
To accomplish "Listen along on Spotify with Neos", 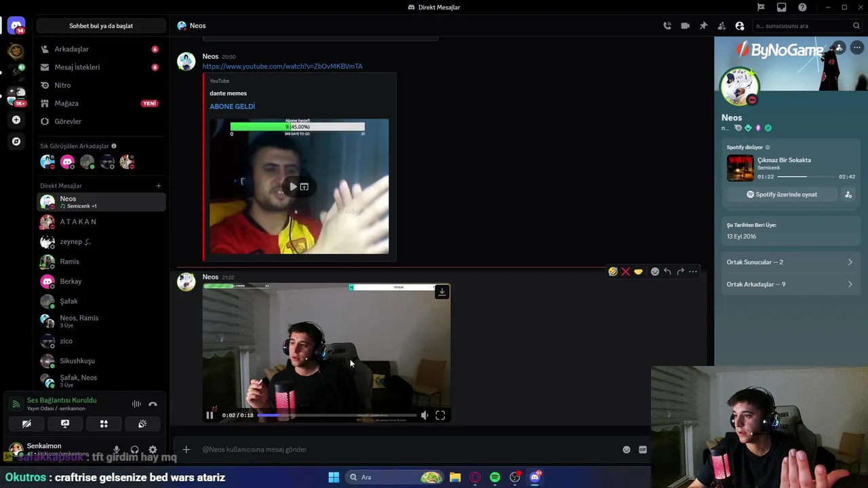I will pyautogui.click(x=848, y=195).
